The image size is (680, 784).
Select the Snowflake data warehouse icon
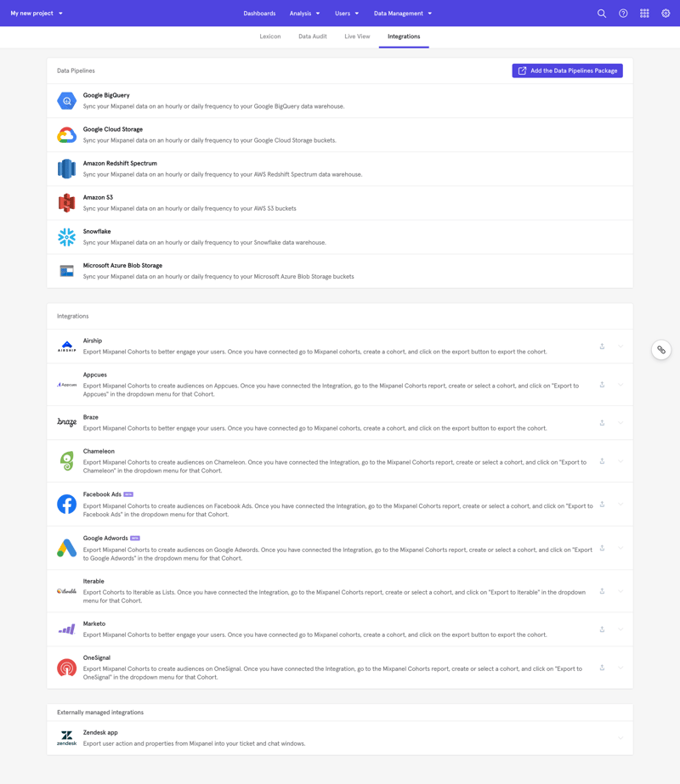click(66, 236)
